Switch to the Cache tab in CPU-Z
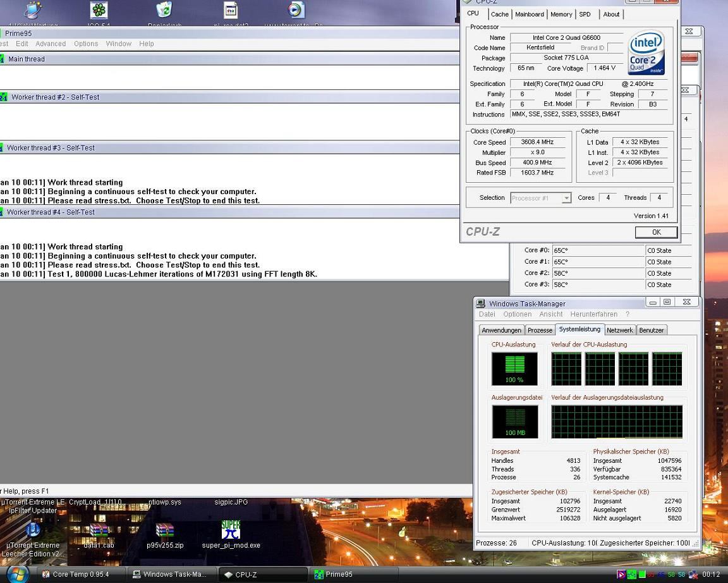728x583 pixels. (x=500, y=15)
